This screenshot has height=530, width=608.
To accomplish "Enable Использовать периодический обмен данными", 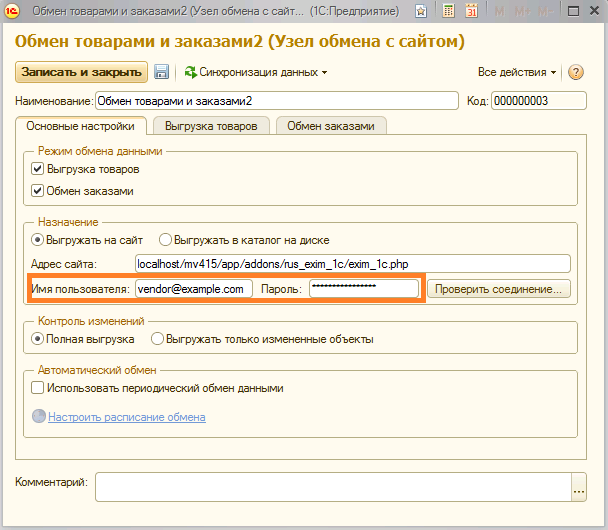I will (x=37, y=388).
